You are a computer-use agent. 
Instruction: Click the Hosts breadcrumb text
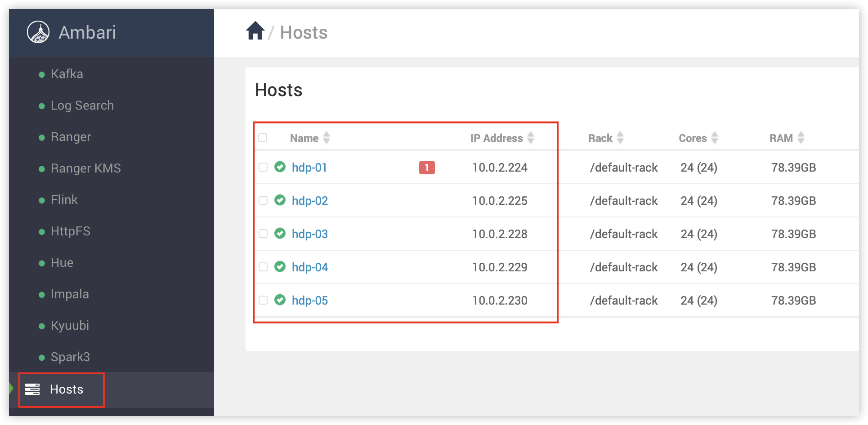(303, 31)
